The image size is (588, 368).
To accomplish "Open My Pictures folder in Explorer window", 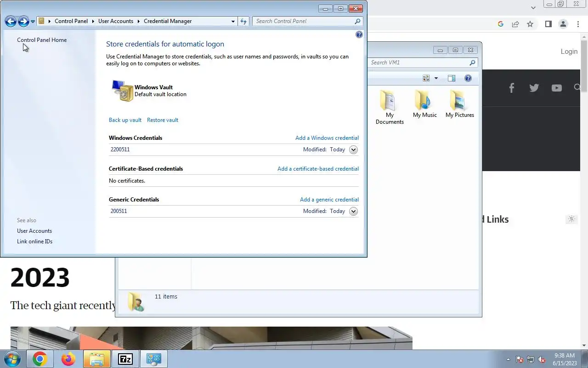I will click(x=460, y=103).
